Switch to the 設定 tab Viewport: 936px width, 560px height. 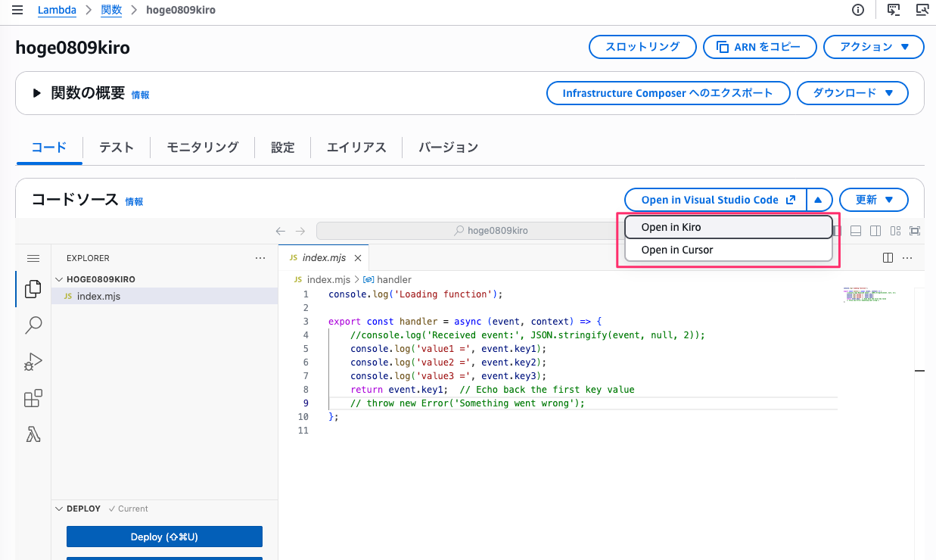point(283,148)
